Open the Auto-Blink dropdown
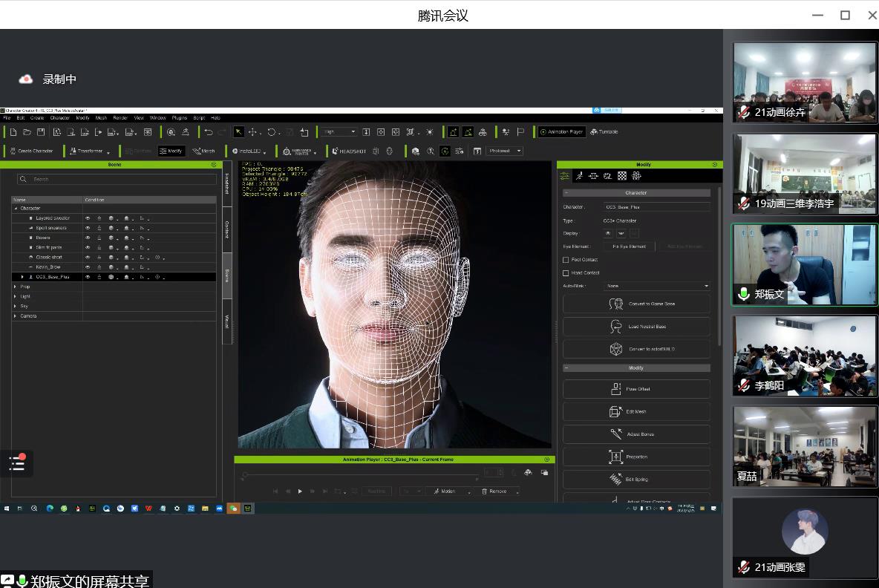879x588 pixels. point(656,286)
